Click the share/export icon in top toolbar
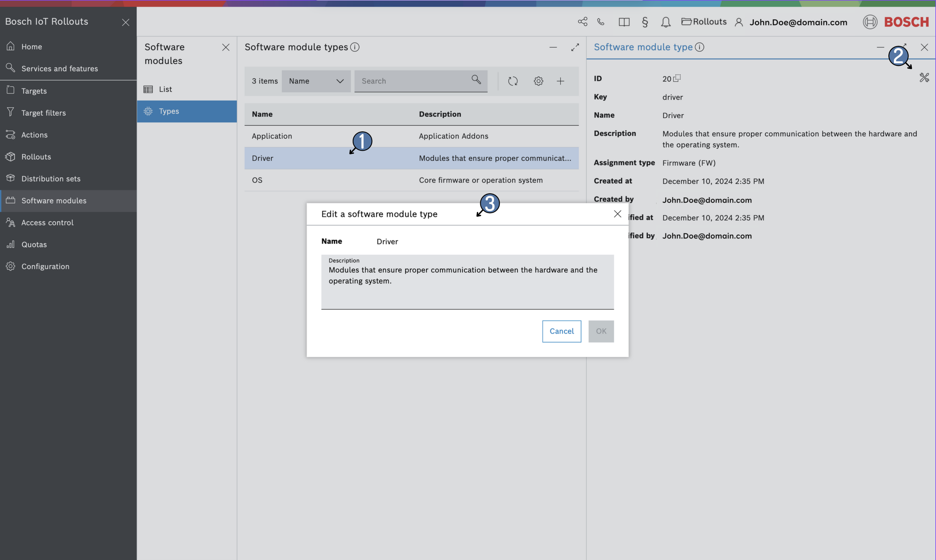Screen dimensions: 936x560 pyautogui.click(x=582, y=22)
